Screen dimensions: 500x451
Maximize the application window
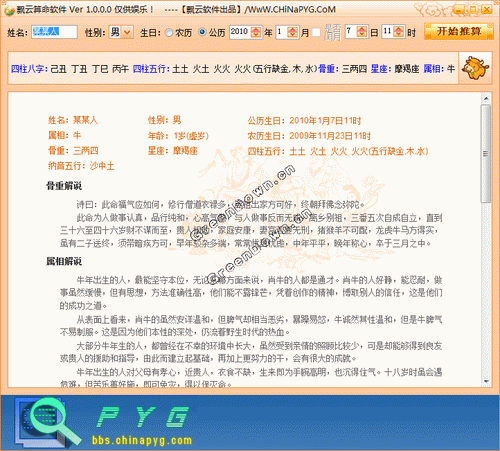click(473, 10)
